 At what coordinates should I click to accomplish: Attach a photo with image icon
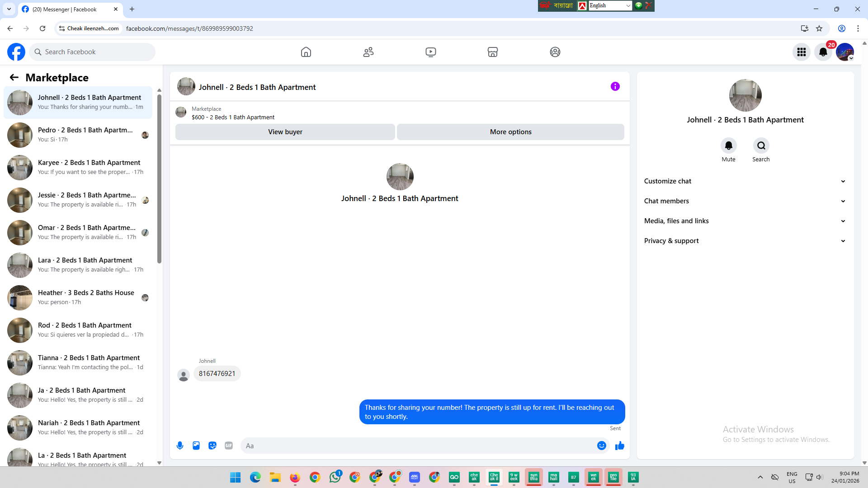coord(196,446)
